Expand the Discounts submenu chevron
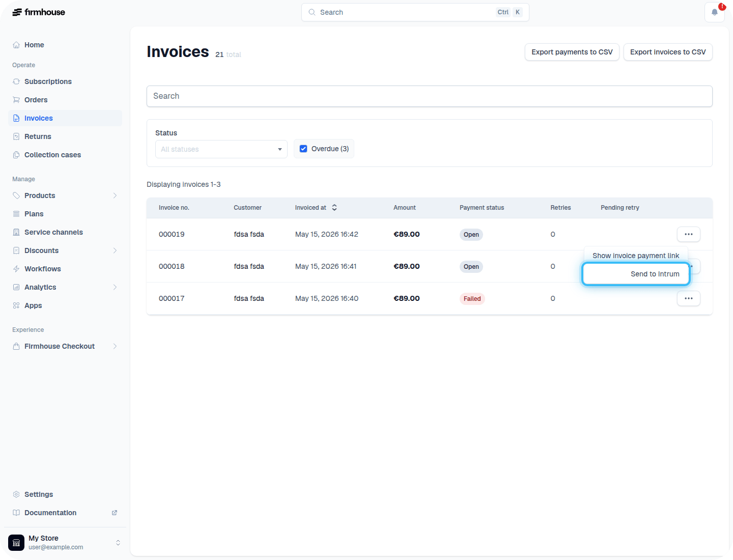The width and height of the screenshot is (733, 560). (x=115, y=250)
